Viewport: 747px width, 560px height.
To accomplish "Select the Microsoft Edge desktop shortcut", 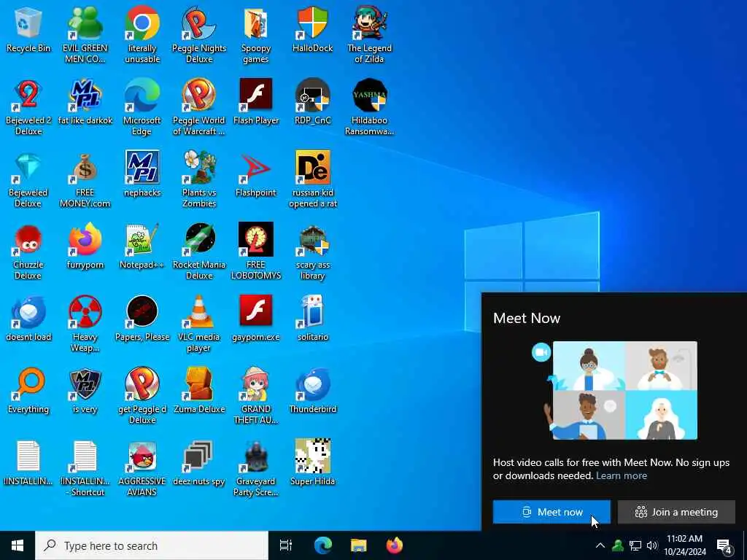I will [142, 107].
